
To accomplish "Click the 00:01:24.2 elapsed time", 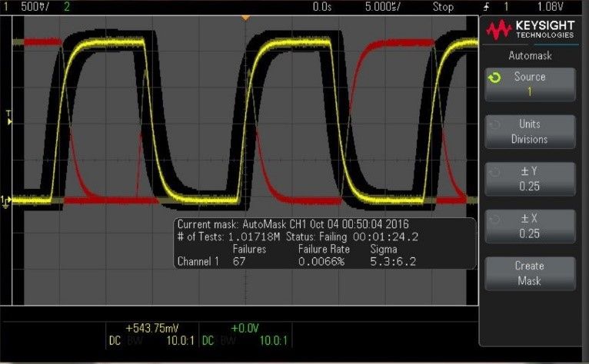I will tap(385, 237).
